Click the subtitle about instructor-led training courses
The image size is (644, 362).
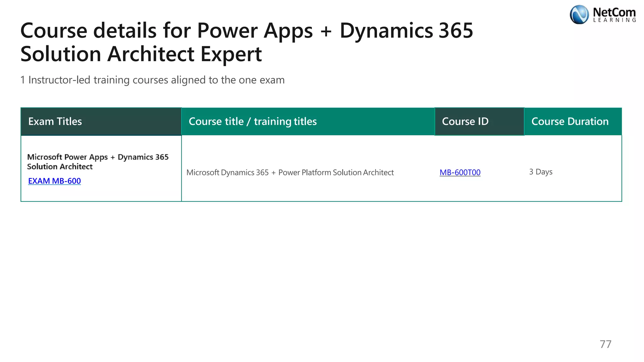153,80
